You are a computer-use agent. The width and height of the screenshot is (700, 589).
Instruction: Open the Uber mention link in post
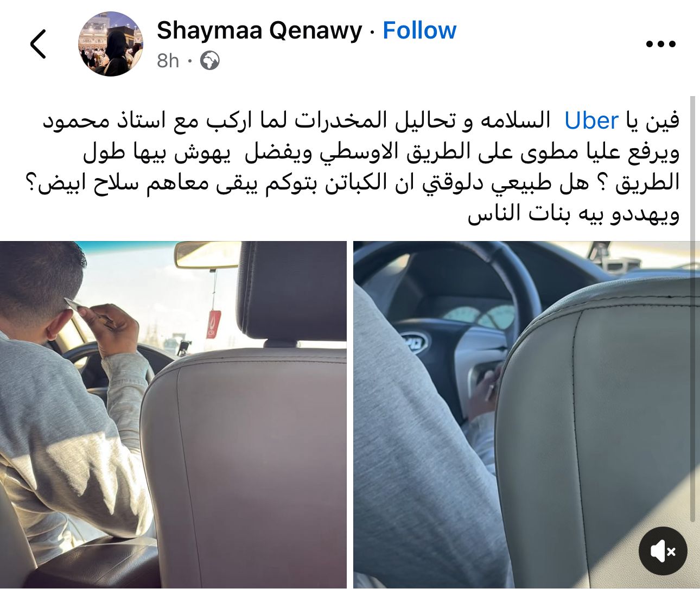pyautogui.click(x=591, y=121)
